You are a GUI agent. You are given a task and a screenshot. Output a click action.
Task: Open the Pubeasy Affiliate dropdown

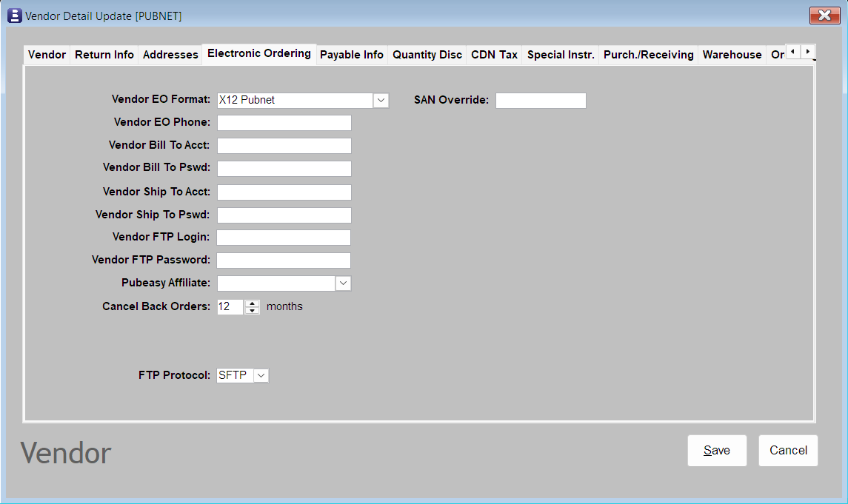pos(343,283)
